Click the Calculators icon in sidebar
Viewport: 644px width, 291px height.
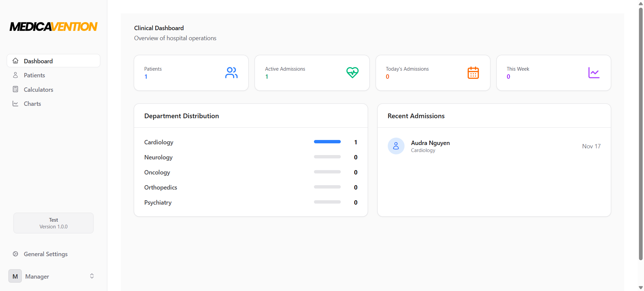point(15,89)
